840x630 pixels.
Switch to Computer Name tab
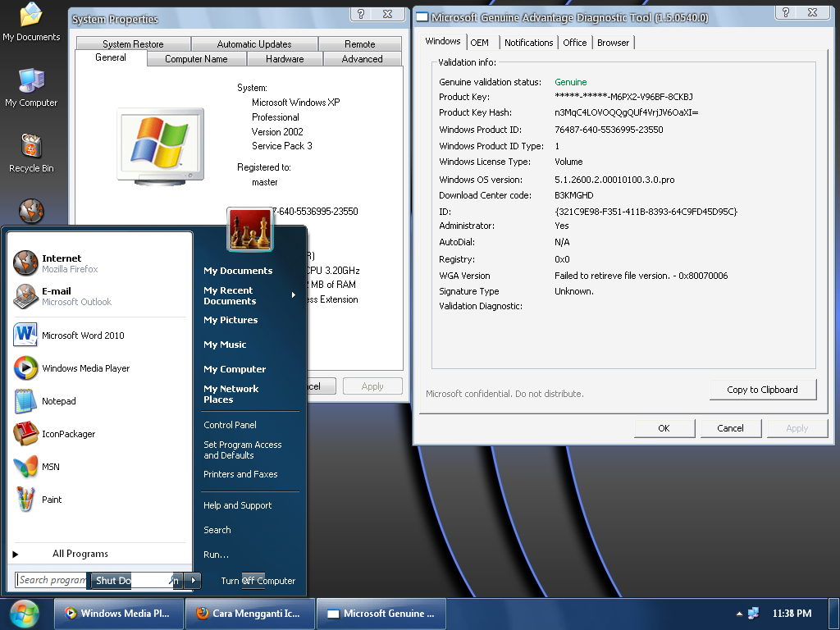(x=196, y=59)
